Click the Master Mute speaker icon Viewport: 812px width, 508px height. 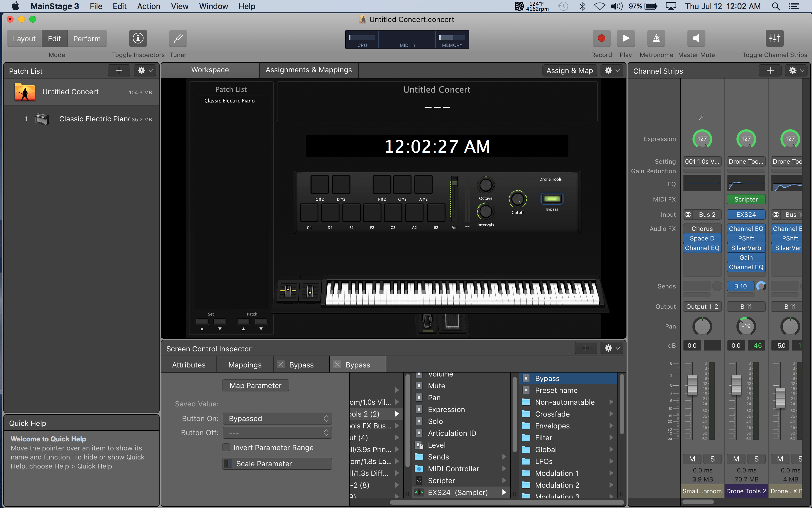click(x=696, y=38)
